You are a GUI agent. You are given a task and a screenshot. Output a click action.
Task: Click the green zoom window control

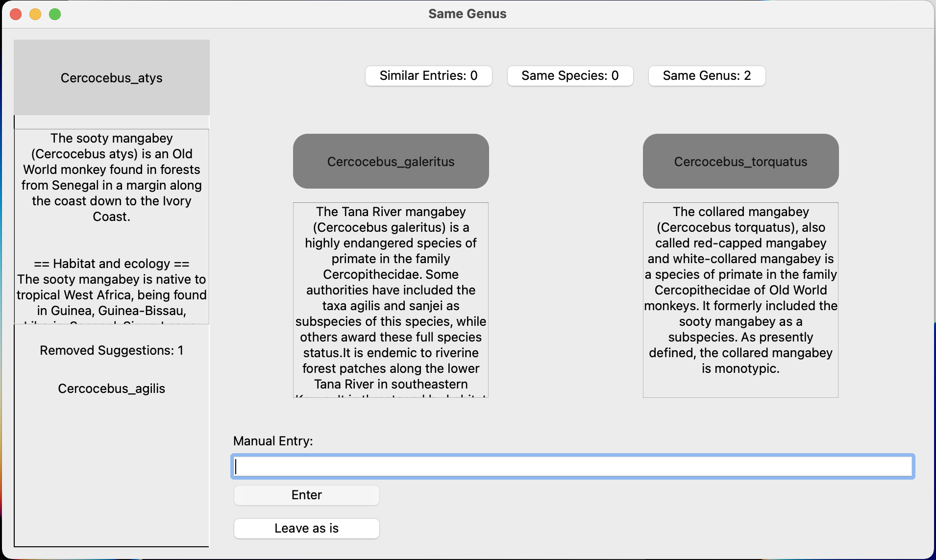pyautogui.click(x=55, y=14)
